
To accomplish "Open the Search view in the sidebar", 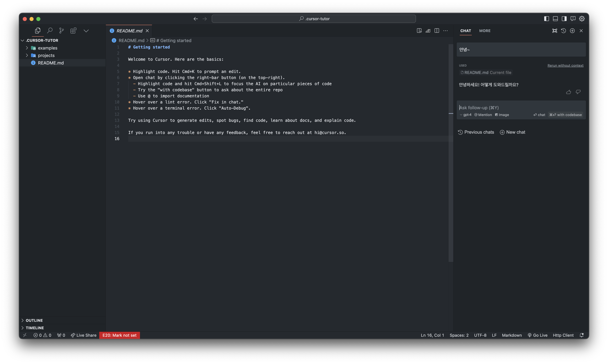I will (50, 31).
